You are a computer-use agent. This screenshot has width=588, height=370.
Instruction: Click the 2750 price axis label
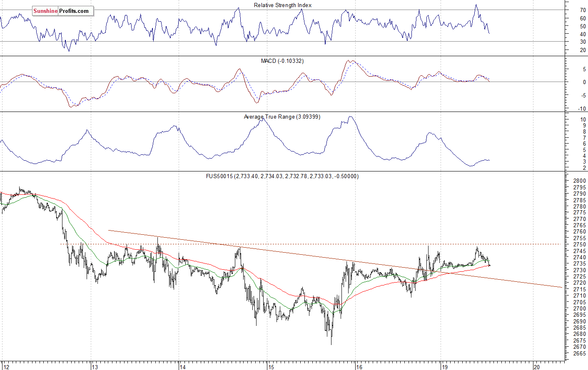(x=579, y=244)
